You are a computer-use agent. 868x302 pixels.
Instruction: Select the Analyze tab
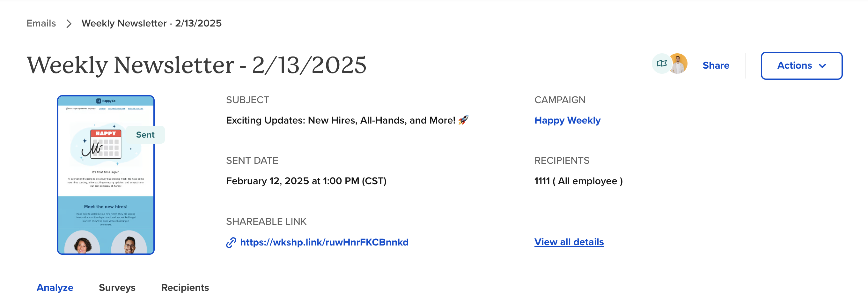pos(55,288)
